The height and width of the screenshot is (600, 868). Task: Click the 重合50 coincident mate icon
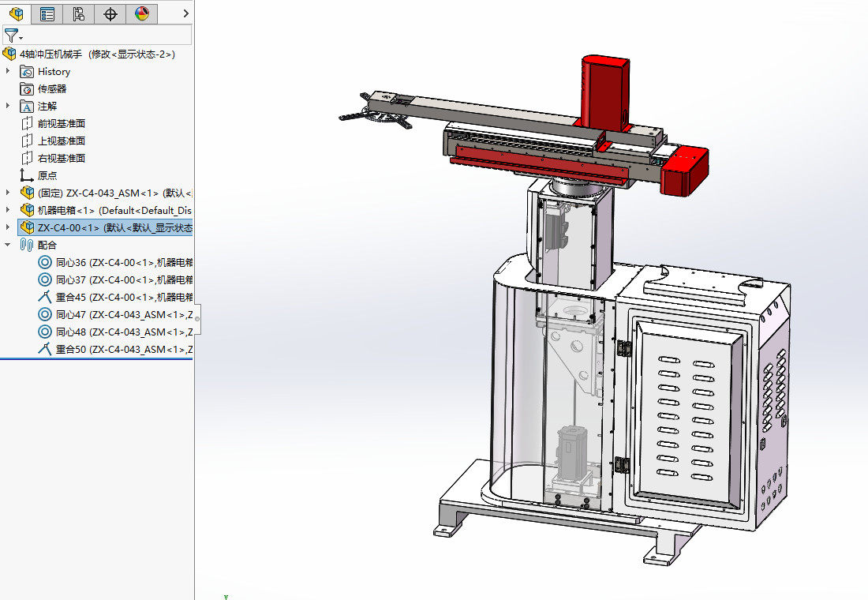click(45, 349)
